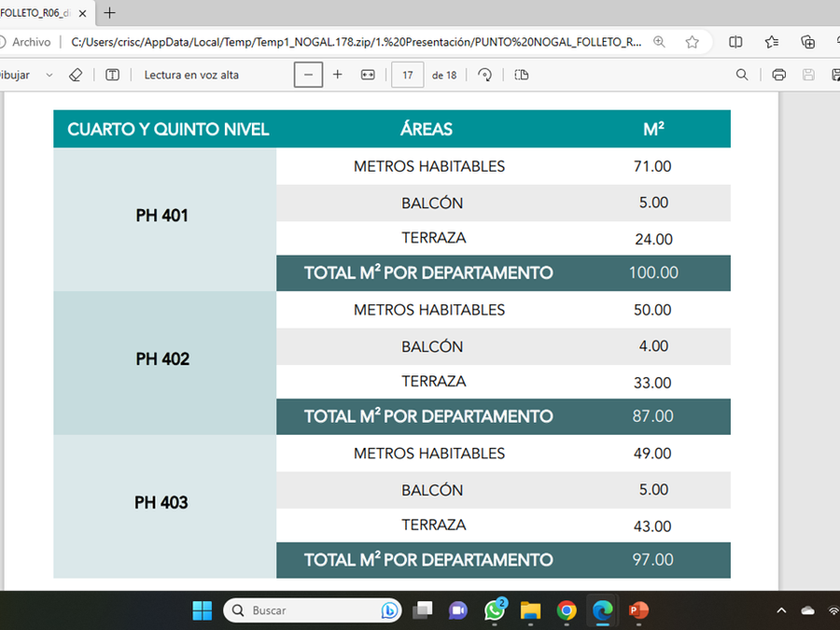Click the page number field showing 17

pyautogui.click(x=407, y=75)
